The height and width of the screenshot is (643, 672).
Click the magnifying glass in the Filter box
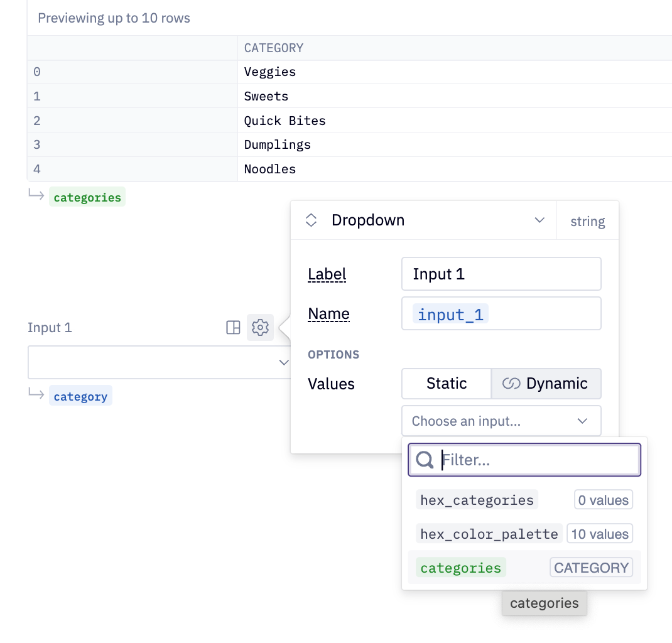[x=424, y=460]
